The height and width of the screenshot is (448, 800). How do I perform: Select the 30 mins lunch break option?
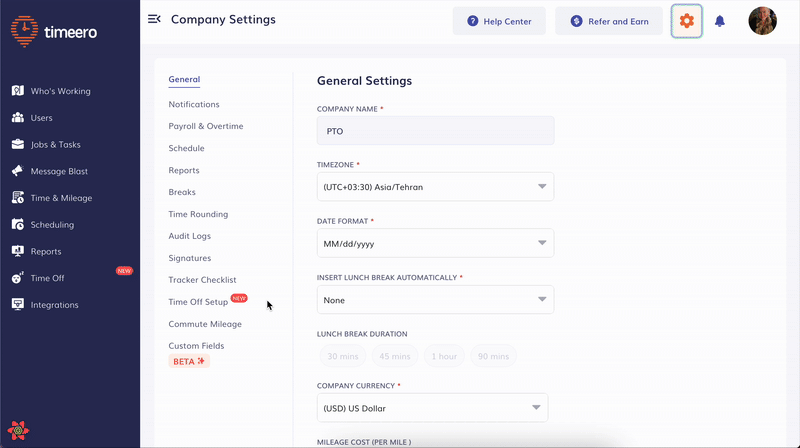342,356
